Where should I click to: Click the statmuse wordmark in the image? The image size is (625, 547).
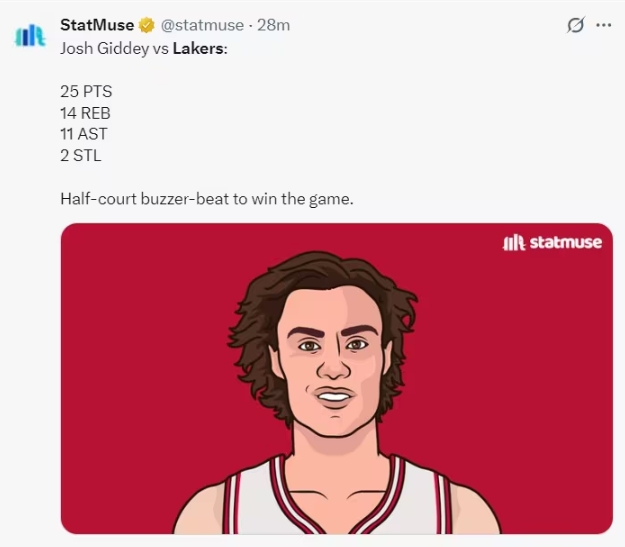point(565,242)
